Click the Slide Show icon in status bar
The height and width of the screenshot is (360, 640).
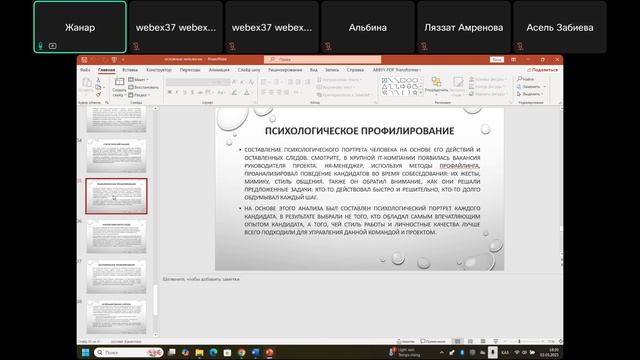coord(496,341)
